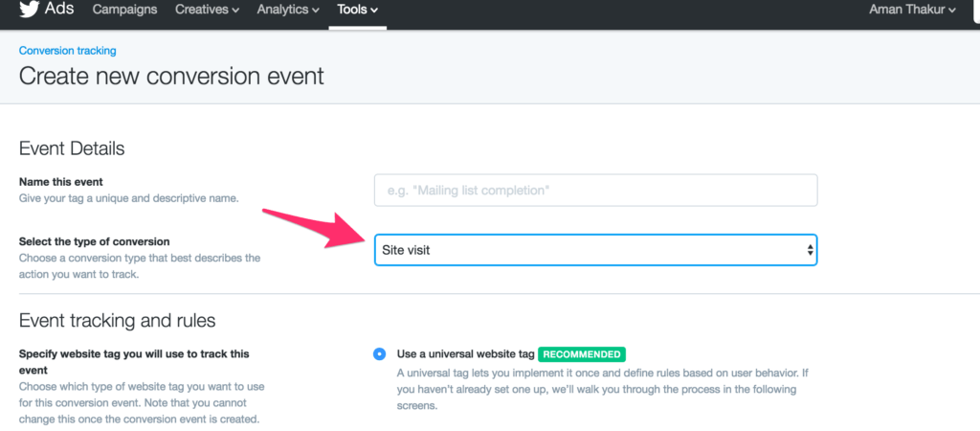
Task: Click the green RECOMMENDED badge
Action: (x=582, y=354)
